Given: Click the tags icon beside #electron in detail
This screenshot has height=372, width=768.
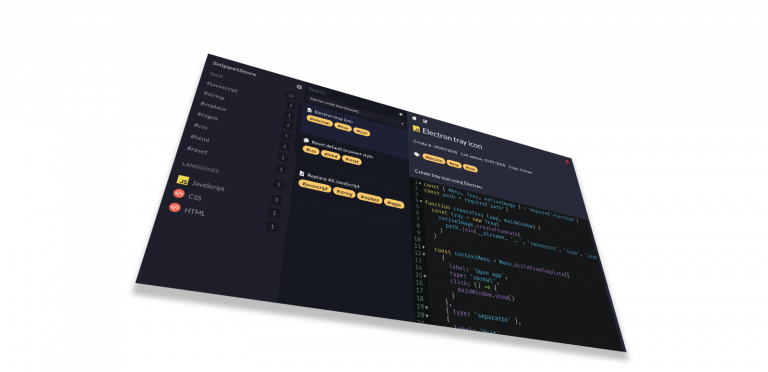Looking at the screenshot, I should [x=417, y=154].
